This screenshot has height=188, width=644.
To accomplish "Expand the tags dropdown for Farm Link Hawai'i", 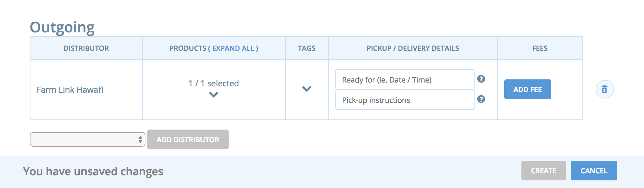I will (306, 89).
